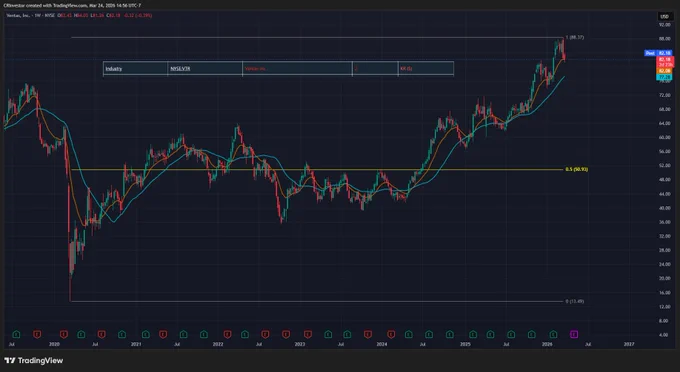Click the orange 82.08 moving average label
Viewport: 680px width, 372px height.
(x=665, y=71)
